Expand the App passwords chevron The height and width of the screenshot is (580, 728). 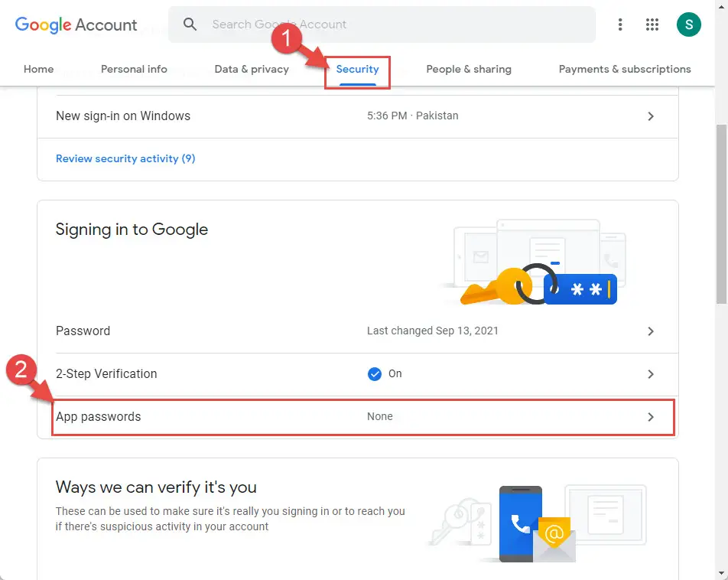(x=651, y=417)
